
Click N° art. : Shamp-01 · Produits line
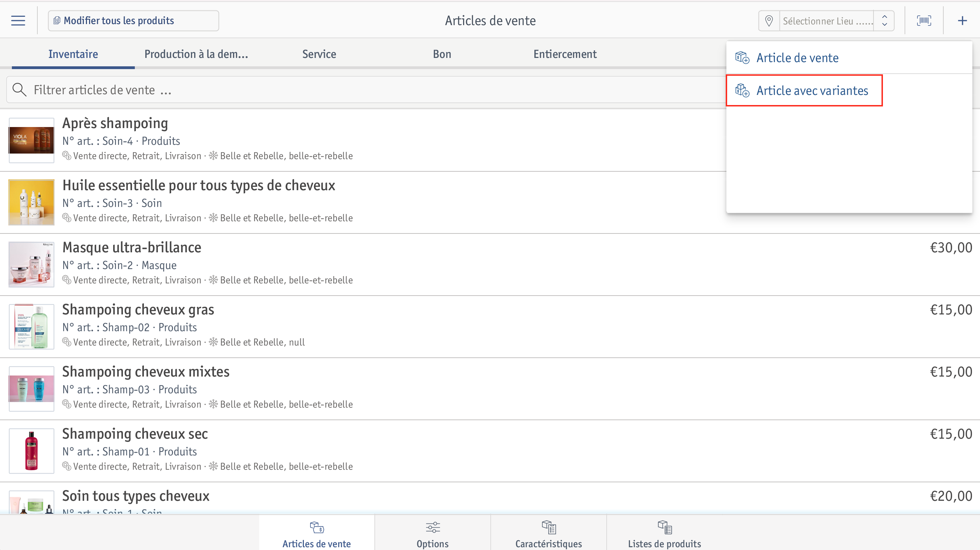129,452
